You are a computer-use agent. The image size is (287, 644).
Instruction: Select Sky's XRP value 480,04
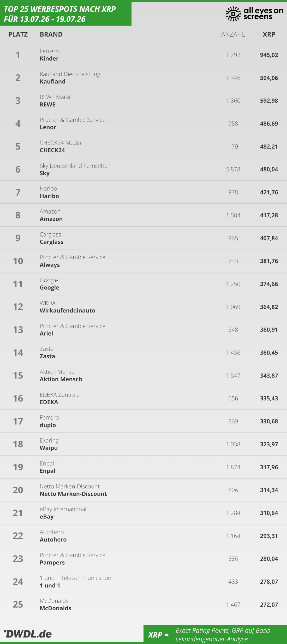tap(269, 169)
